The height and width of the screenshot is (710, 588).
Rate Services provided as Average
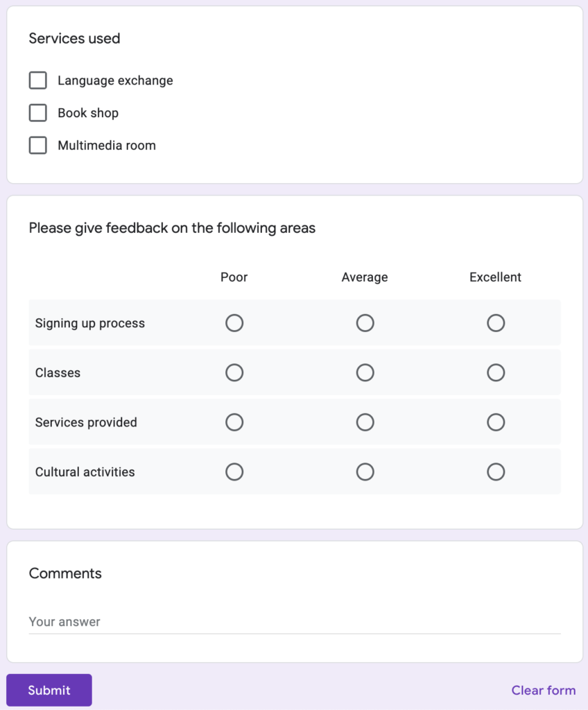365,422
